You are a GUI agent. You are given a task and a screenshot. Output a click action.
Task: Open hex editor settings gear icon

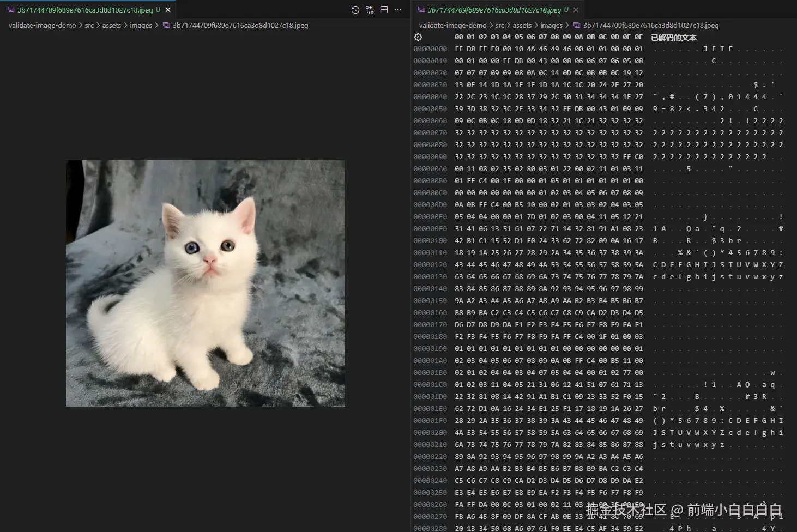[418, 37]
